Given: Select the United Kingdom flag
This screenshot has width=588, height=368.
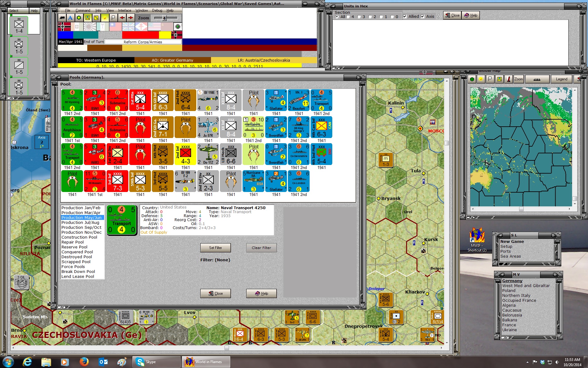Looking at the screenshot, I should pyautogui.click(x=128, y=27).
